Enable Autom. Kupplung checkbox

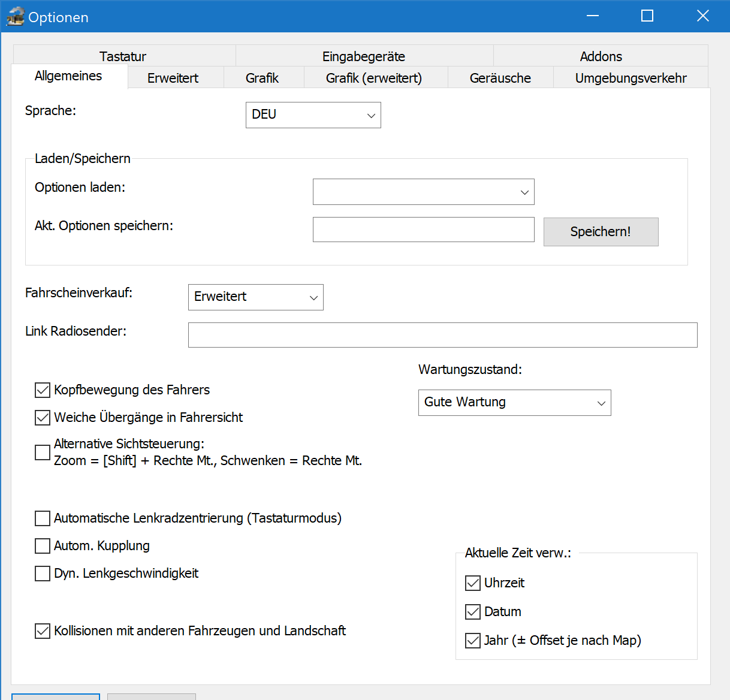[43, 546]
